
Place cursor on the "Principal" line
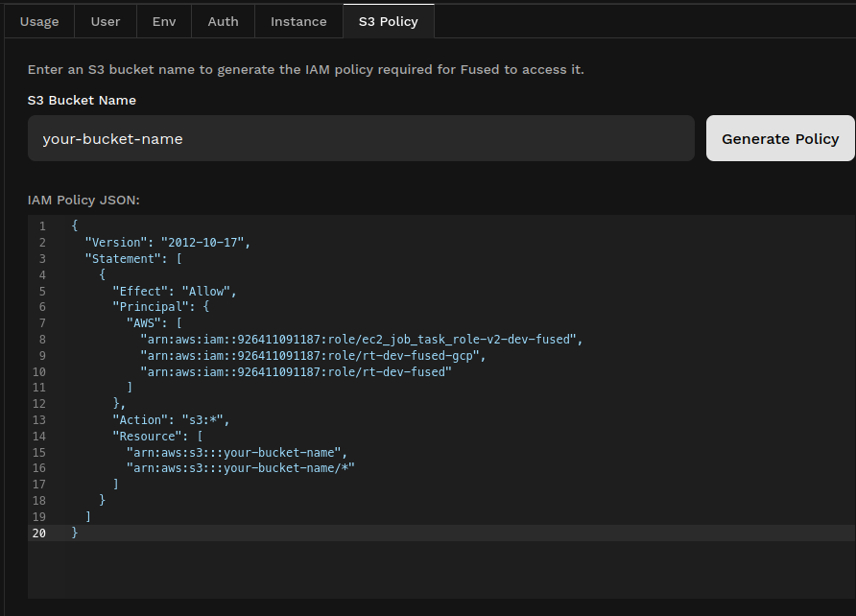pos(160,307)
